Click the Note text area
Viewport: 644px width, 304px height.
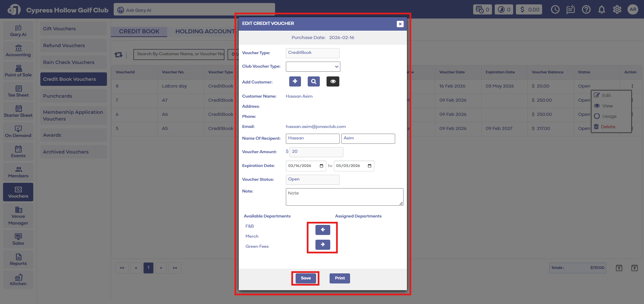[344, 197]
